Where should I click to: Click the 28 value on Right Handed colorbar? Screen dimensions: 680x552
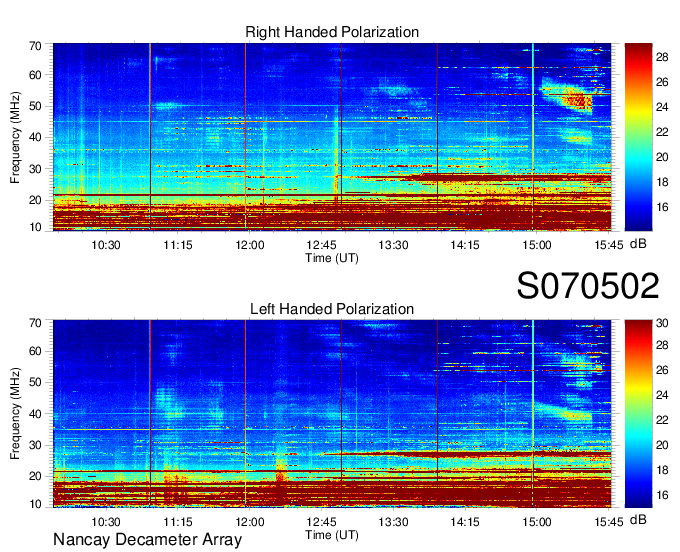tap(662, 57)
